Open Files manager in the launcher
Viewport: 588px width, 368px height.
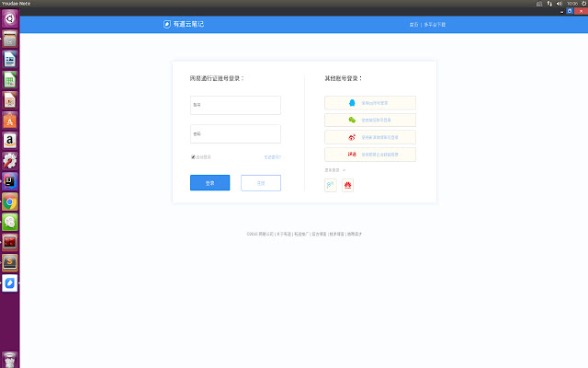10,39
